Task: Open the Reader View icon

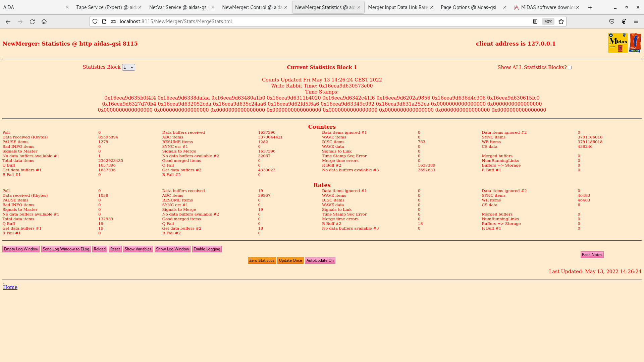Action: [535, 21]
